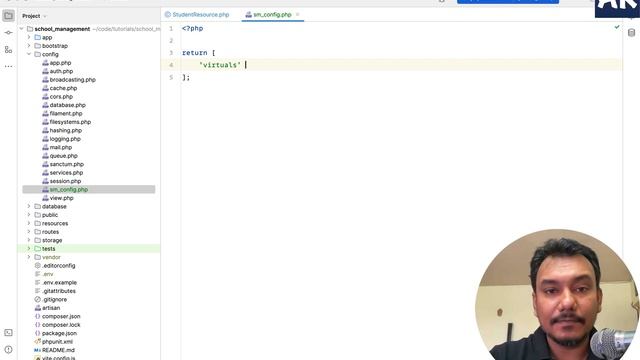Expand the public folder
Viewport: 640px width, 360px height.
pyautogui.click(x=29, y=215)
